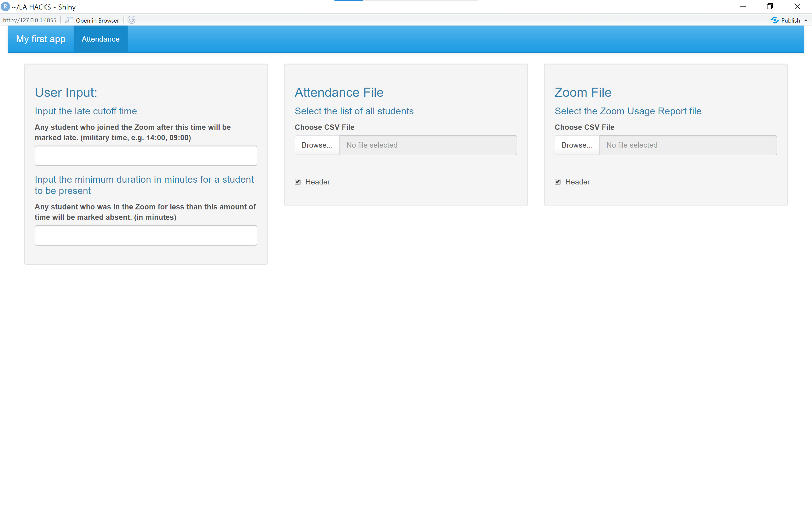
Task: Click the Open in Browser icon
Action: pyautogui.click(x=69, y=20)
